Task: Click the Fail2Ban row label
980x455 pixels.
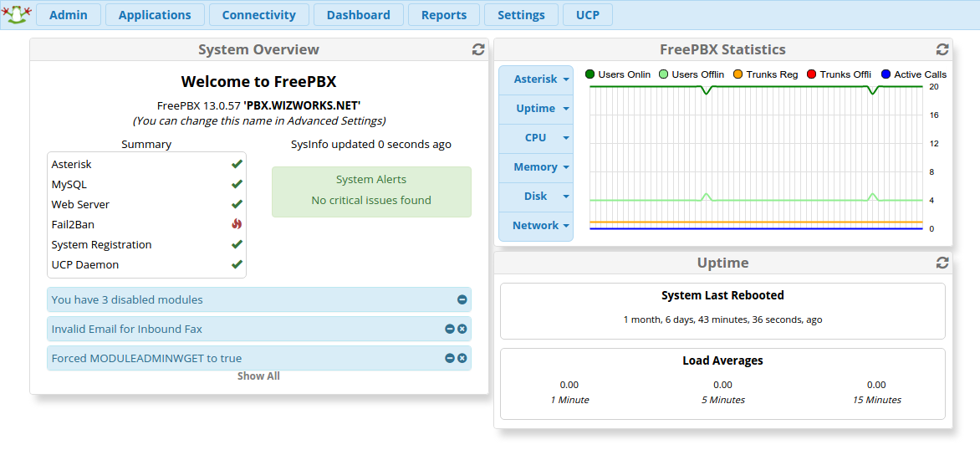Action: (x=73, y=224)
